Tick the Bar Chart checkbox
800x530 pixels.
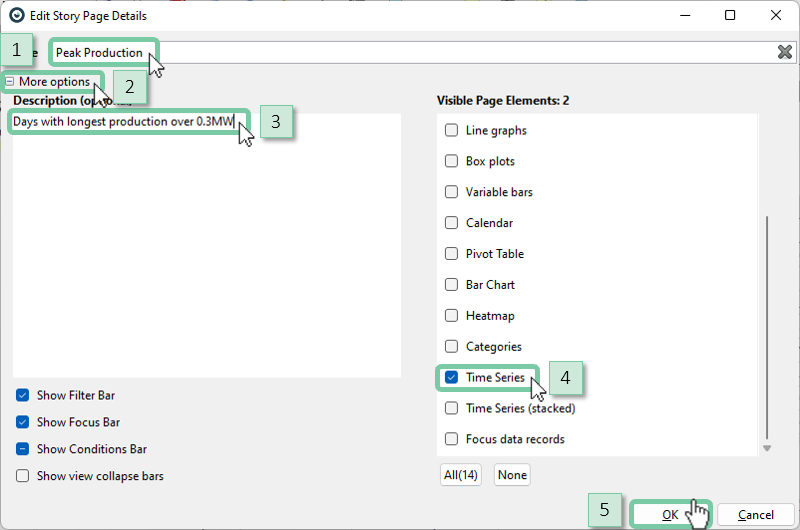[x=452, y=285]
